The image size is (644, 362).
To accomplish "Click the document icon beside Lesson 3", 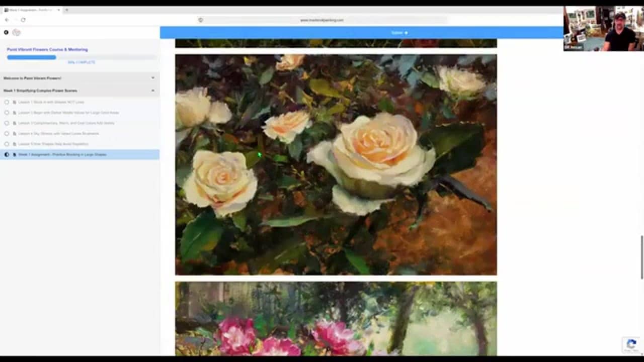I will tap(15, 123).
